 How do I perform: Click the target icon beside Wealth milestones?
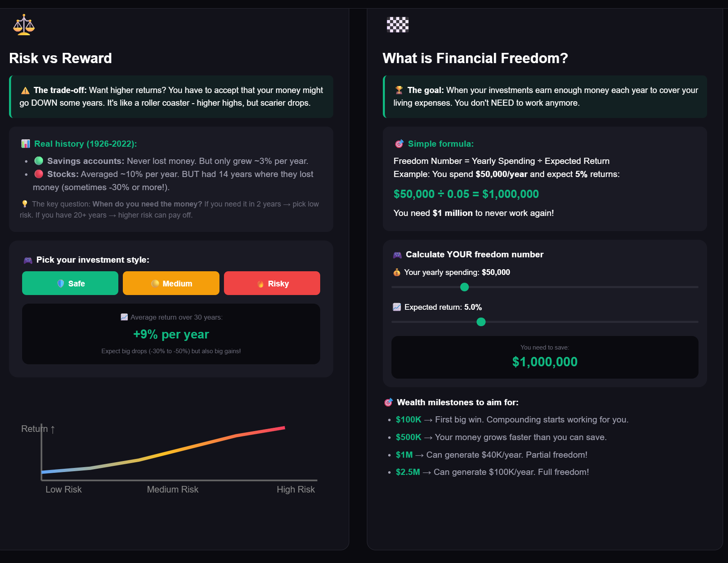(388, 402)
